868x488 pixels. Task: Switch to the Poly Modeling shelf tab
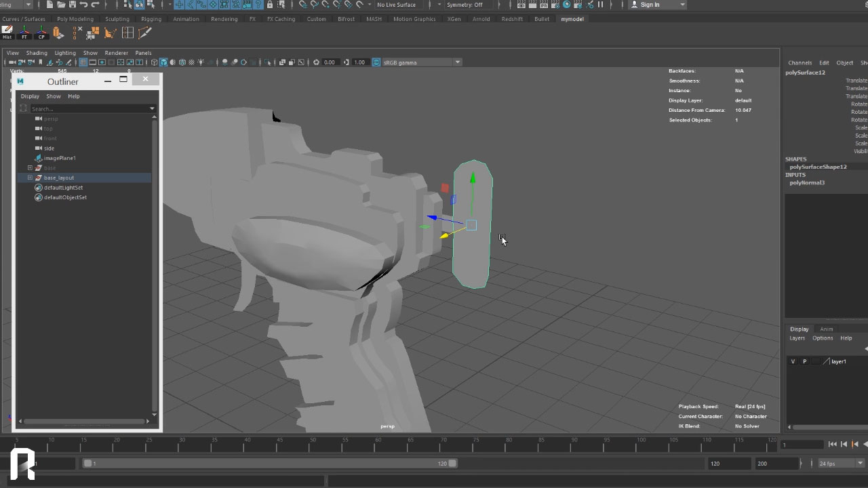75,19
